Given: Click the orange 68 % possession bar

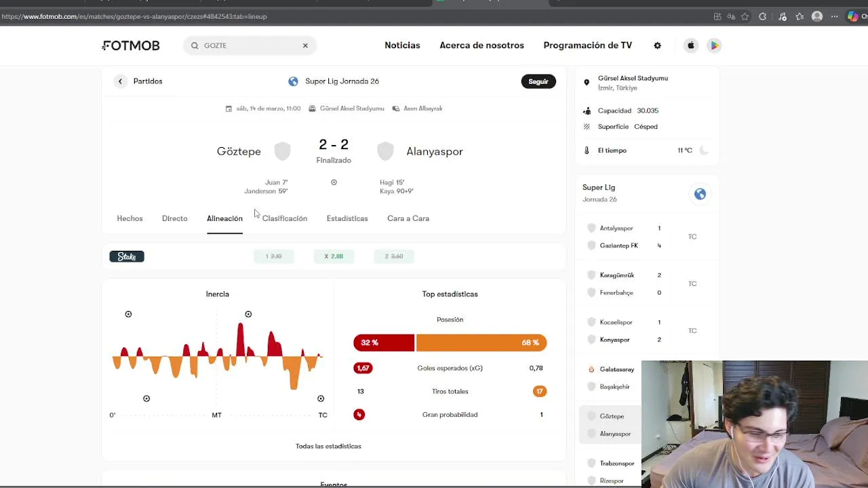Looking at the screenshot, I should point(481,342).
